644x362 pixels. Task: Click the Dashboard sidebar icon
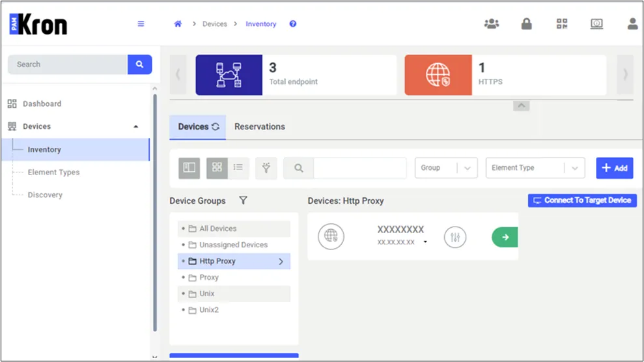coord(12,104)
